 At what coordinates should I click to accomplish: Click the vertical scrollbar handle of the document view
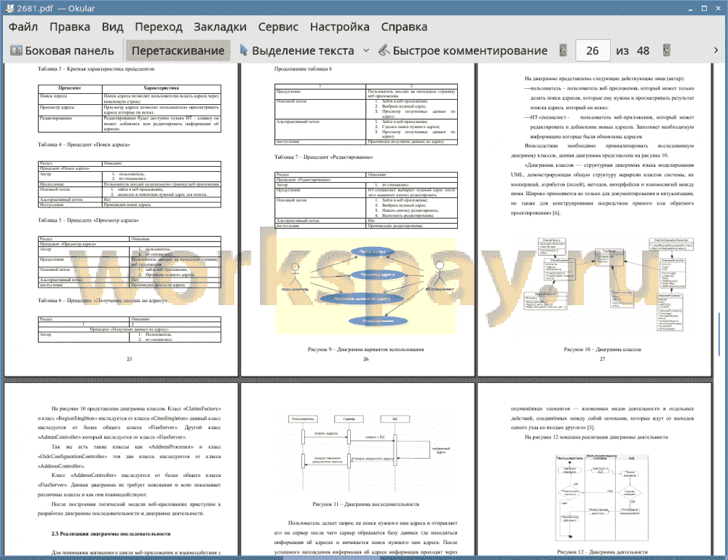(719, 334)
